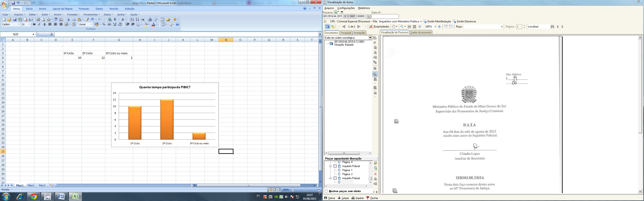Open 'Exibir em ordem cronológica' dropdown
Screen dimensions: 644x201
coord(370,38)
